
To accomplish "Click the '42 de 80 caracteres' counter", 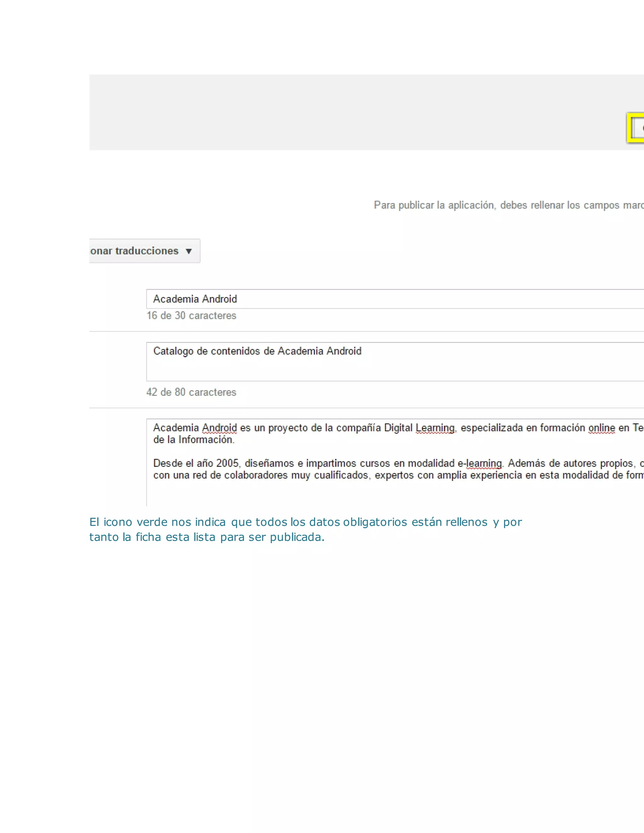I will [192, 393].
